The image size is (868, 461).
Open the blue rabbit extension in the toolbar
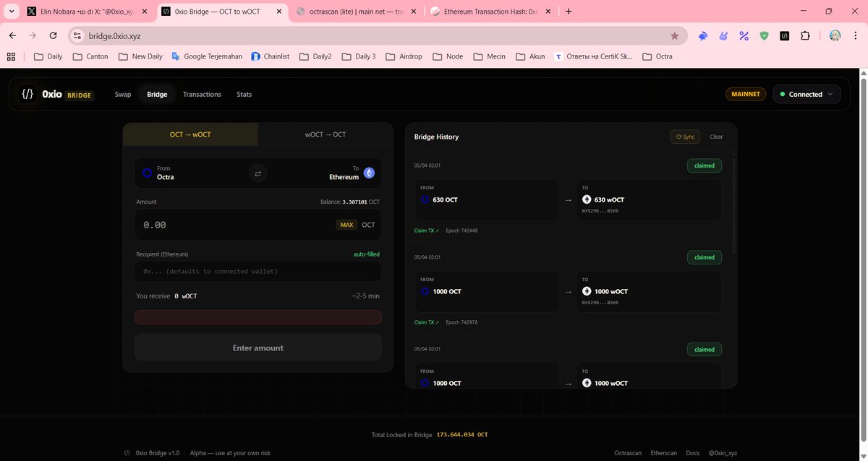click(703, 35)
